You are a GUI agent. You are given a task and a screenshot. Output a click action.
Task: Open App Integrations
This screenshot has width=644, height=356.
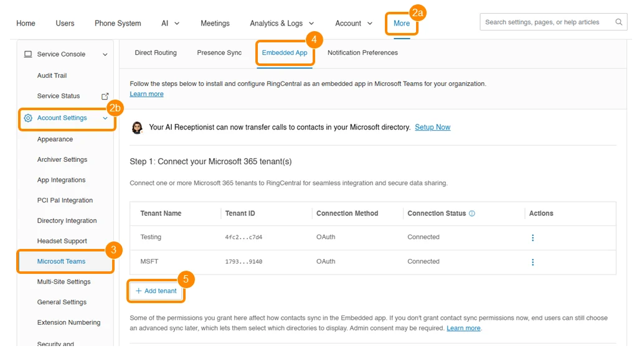tap(61, 180)
